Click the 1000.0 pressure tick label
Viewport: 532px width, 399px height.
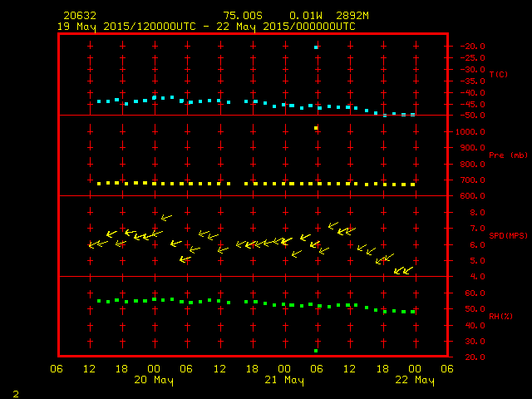470,132
